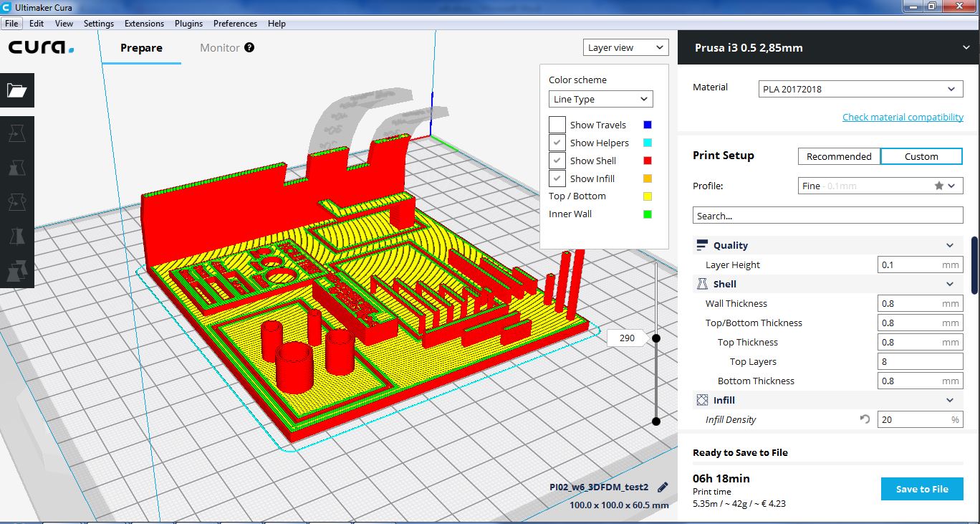This screenshot has width=980, height=524.
Task: Click the settings Search field
Action: click(x=827, y=215)
